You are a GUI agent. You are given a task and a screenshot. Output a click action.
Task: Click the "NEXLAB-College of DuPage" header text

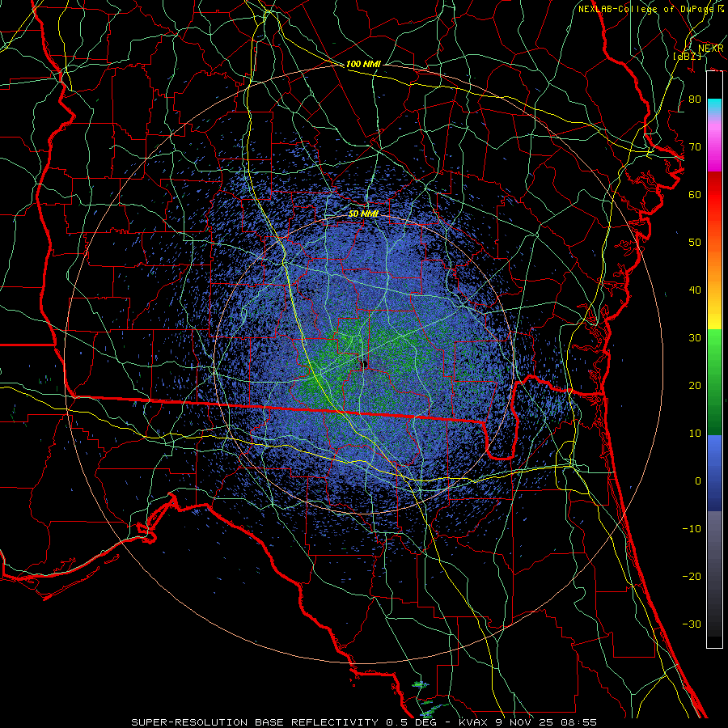click(645, 9)
